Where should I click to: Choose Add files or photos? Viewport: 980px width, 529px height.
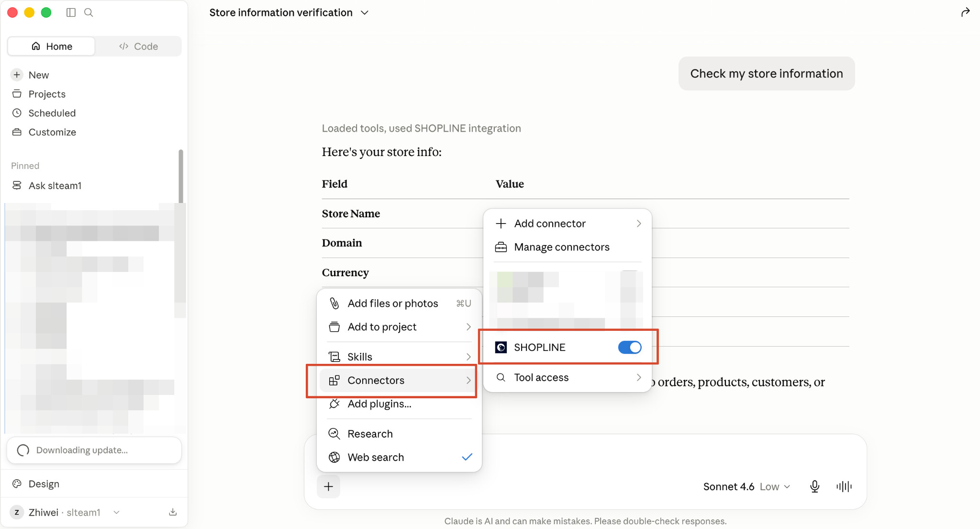[x=400, y=304]
